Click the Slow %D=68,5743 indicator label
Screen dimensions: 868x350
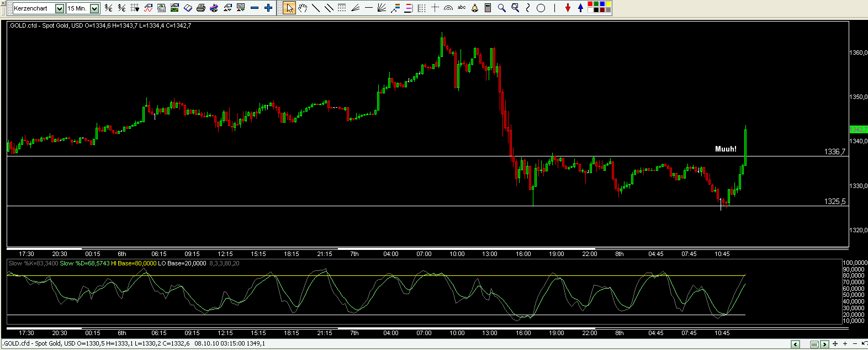(85, 263)
